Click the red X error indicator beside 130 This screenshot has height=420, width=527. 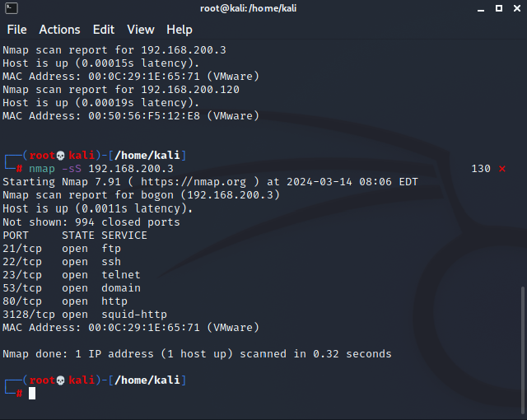coord(502,169)
